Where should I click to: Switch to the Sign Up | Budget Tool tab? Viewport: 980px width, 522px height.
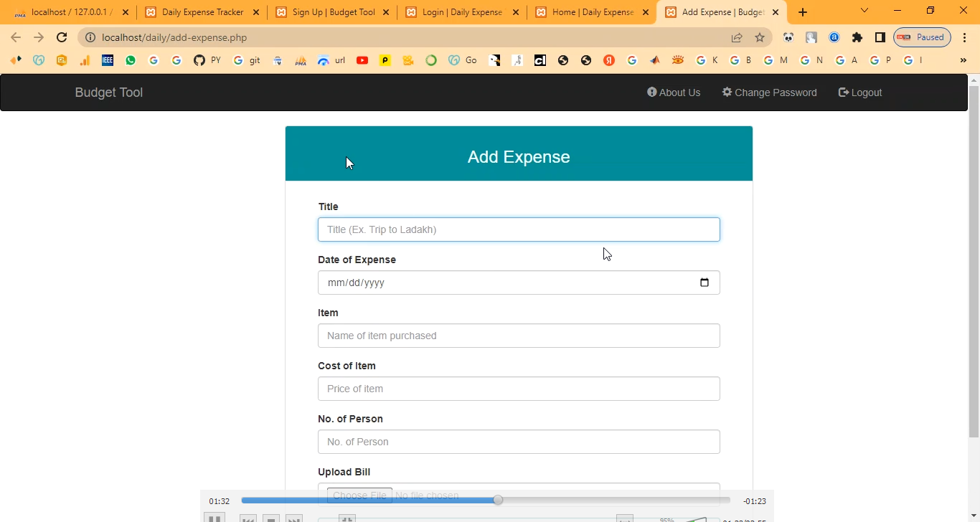(x=333, y=12)
